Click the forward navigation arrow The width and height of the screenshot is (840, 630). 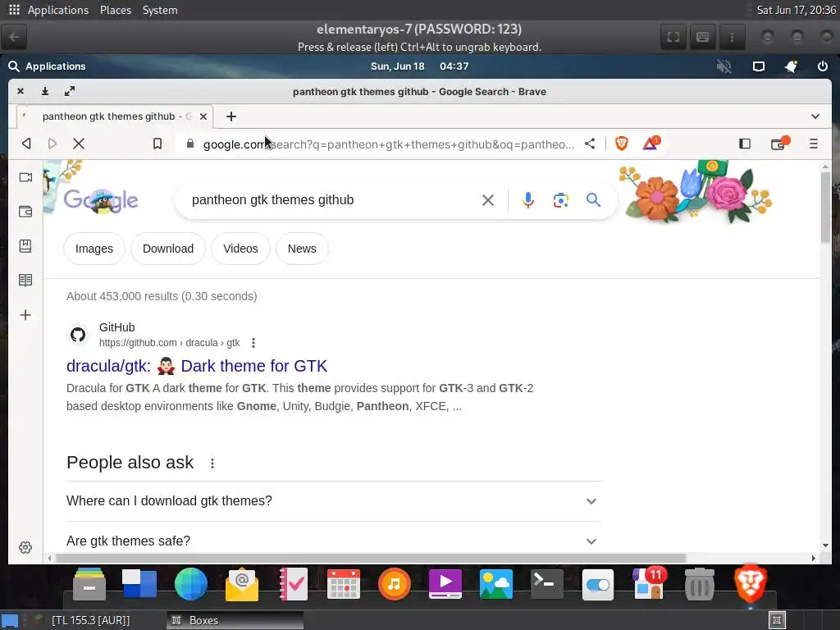click(x=52, y=144)
